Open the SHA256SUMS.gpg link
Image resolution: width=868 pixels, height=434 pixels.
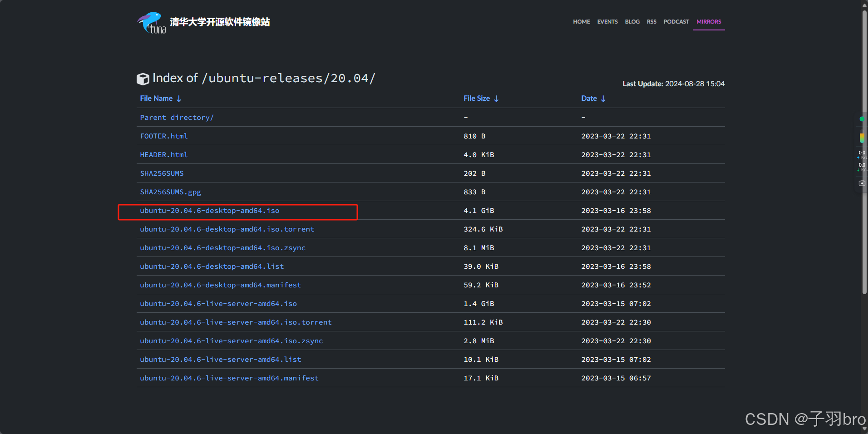pyautogui.click(x=170, y=192)
